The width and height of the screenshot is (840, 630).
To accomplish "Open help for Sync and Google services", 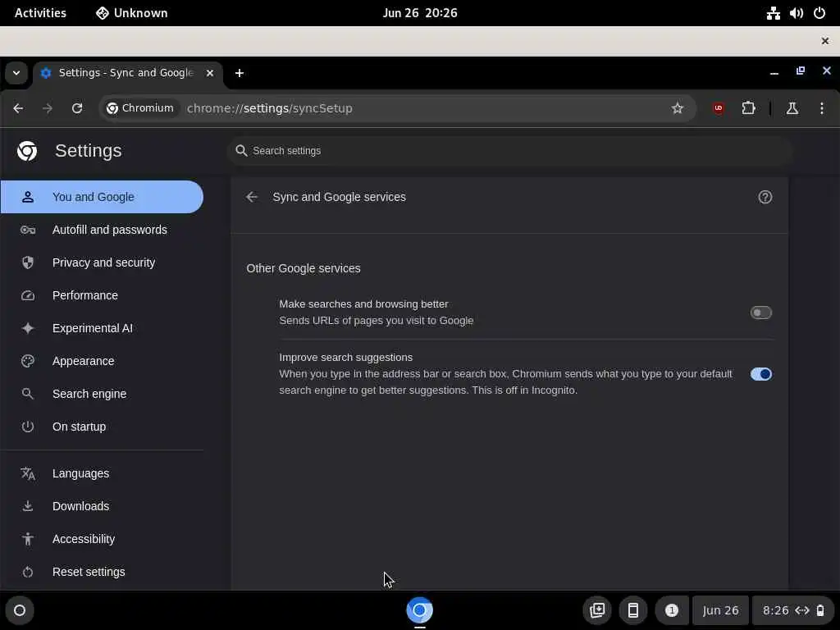I will (x=765, y=197).
